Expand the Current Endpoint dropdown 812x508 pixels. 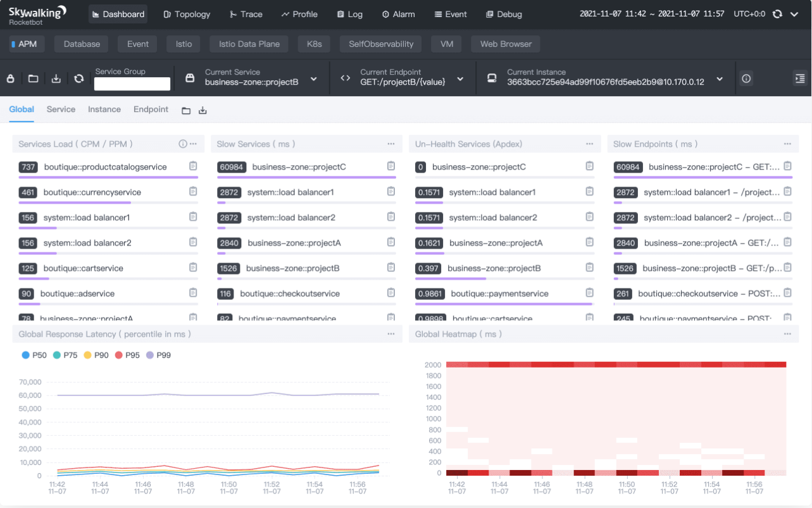(460, 79)
